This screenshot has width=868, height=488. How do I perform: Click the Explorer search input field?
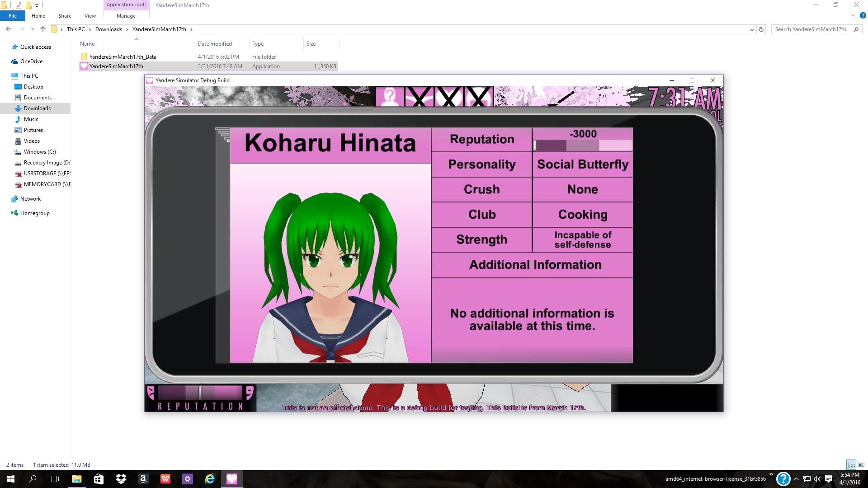click(811, 29)
